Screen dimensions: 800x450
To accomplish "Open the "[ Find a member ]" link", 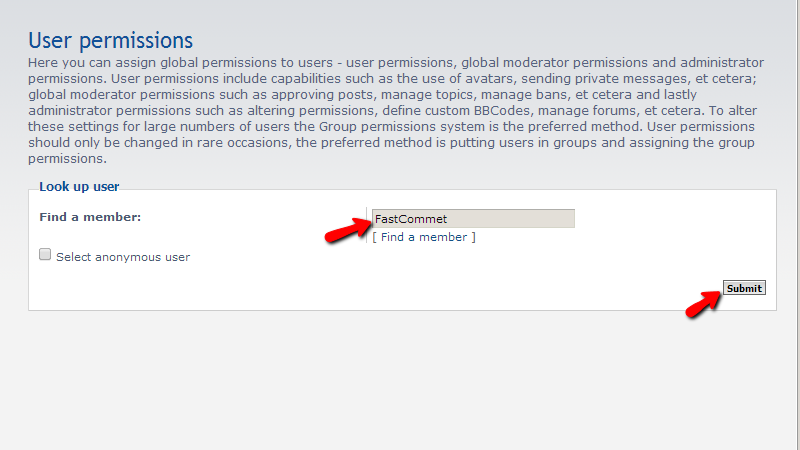I will coord(424,237).
